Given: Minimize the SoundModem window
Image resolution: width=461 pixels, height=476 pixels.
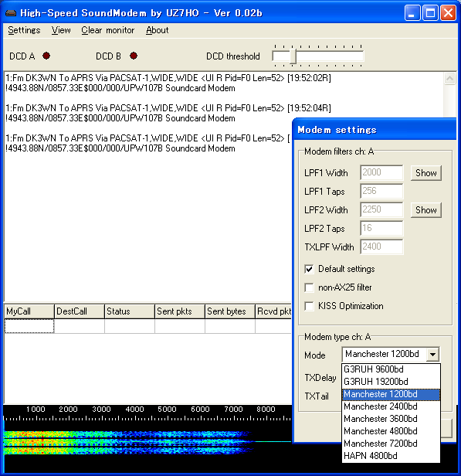Looking at the screenshot, I should [x=412, y=13].
